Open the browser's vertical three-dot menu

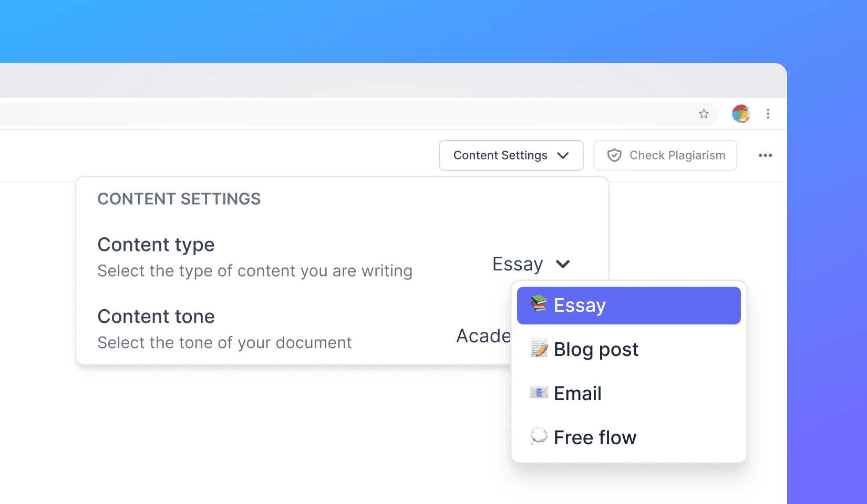(768, 114)
